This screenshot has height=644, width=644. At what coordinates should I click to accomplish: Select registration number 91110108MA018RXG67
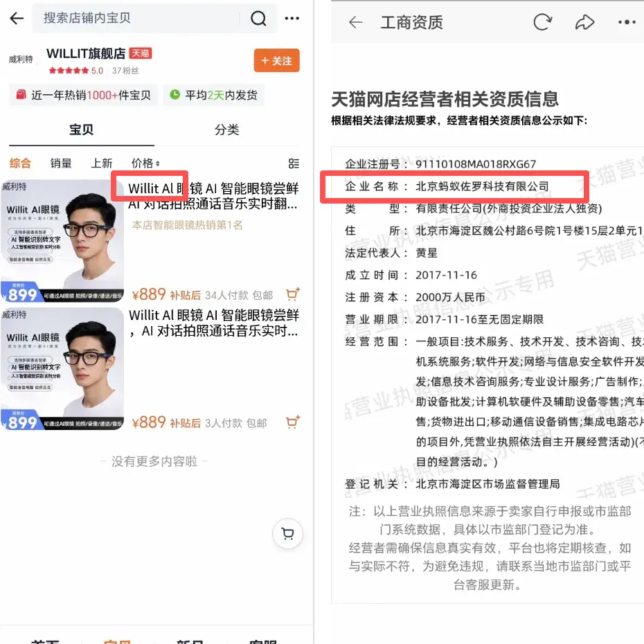click(x=476, y=164)
